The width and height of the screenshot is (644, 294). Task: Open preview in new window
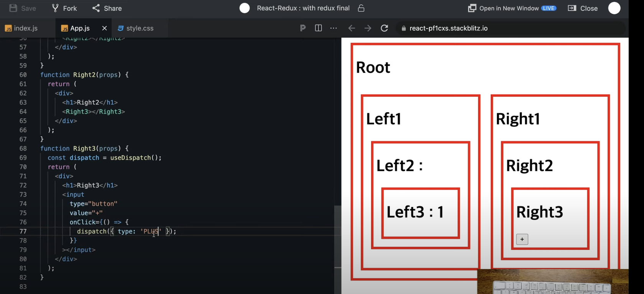(x=512, y=8)
